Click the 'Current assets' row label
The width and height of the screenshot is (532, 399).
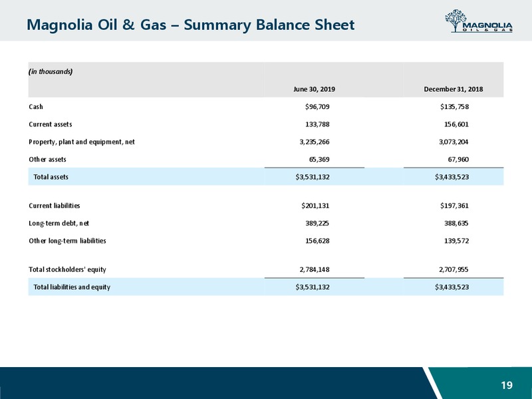tap(51, 124)
